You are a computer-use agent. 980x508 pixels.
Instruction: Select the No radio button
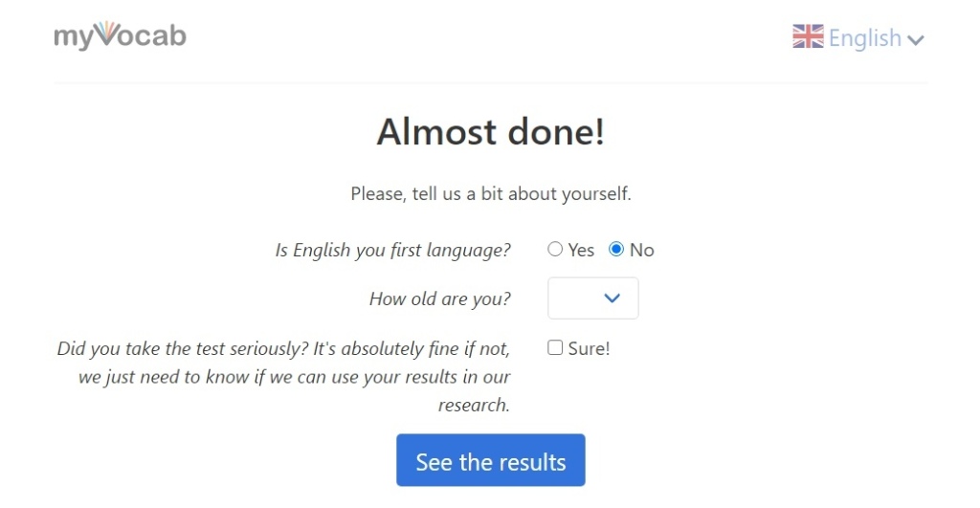coord(616,250)
